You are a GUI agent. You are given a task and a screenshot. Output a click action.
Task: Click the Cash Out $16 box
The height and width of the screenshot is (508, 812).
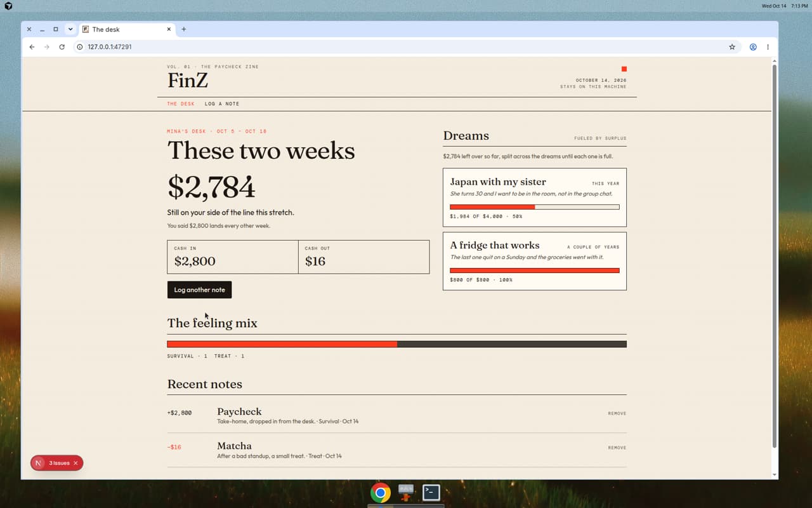point(363,257)
